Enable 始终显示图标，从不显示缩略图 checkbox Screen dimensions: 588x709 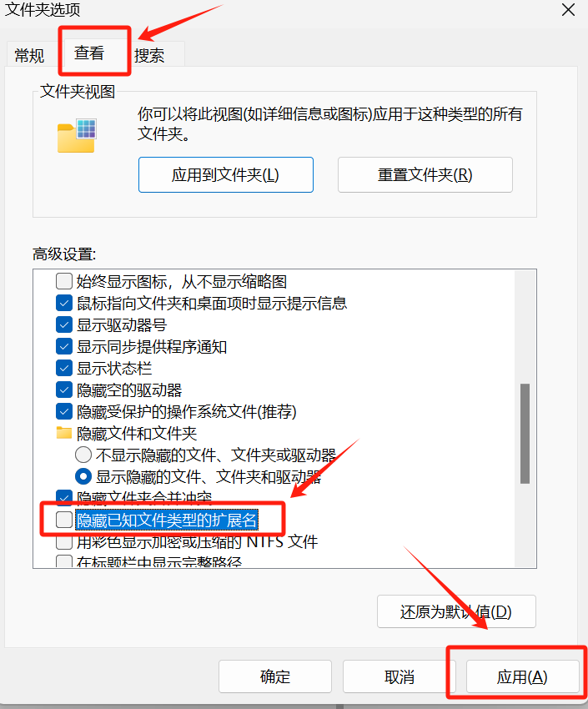tap(64, 281)
